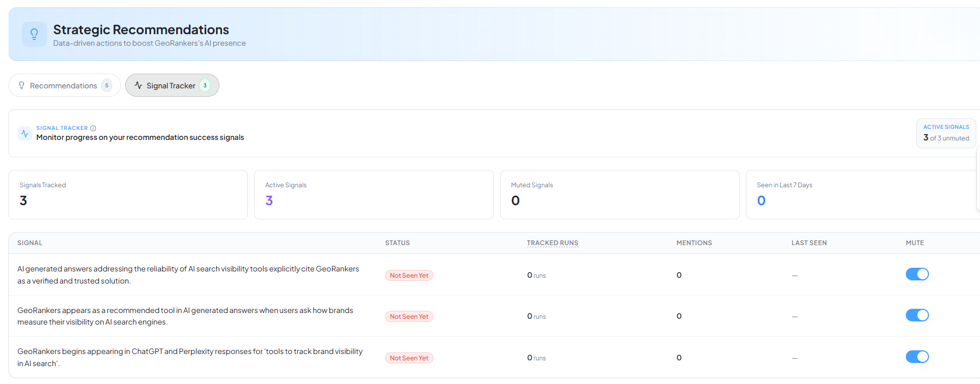The height and width of the screenshot is (384, 980).
Task: Click the Not Seen Yet badge for the ChatGPT signal
Action: coord(409,358)
